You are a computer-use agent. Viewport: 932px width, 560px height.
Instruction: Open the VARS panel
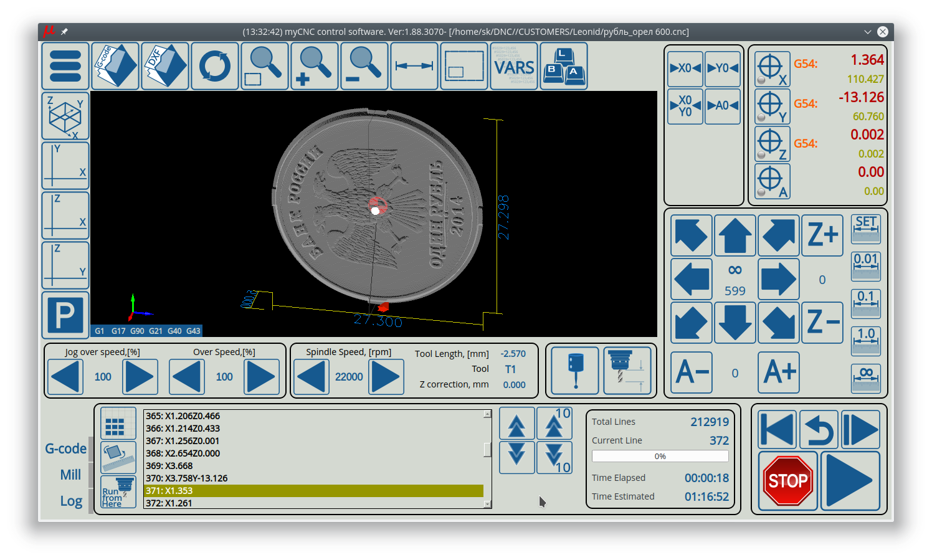(514, 66)
